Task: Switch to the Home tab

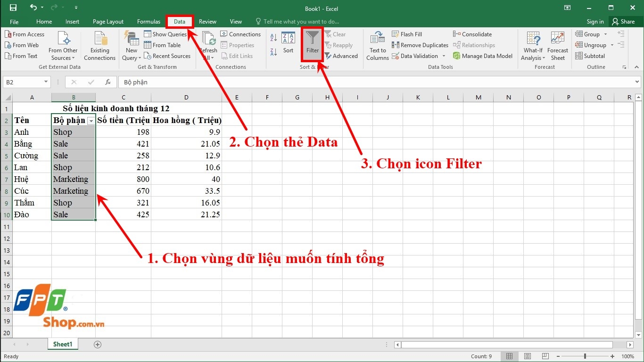Action: (x=44, y=22)
